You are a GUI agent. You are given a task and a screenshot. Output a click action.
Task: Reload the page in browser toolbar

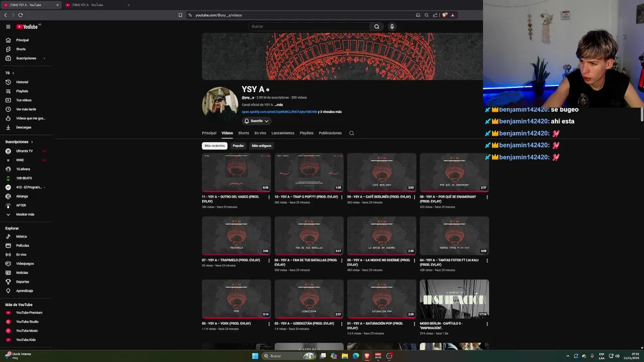coord(21,15)
